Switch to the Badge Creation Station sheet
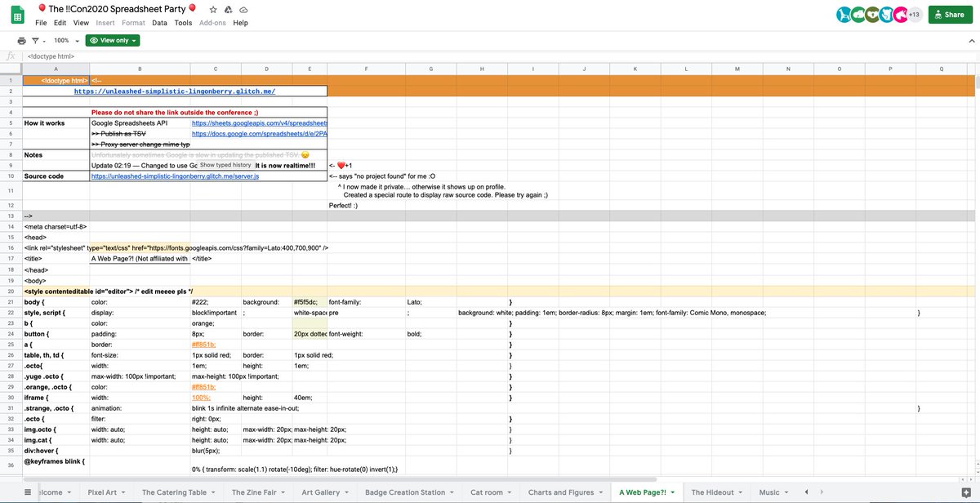Viewport: 980px width, 503px height. click(x=405, y=492)
